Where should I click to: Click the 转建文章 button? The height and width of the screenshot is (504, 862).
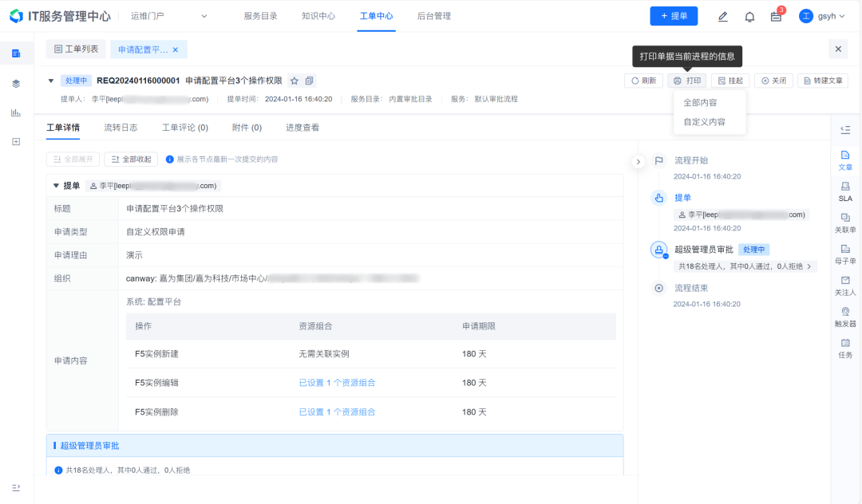click(x=823, y=81)
